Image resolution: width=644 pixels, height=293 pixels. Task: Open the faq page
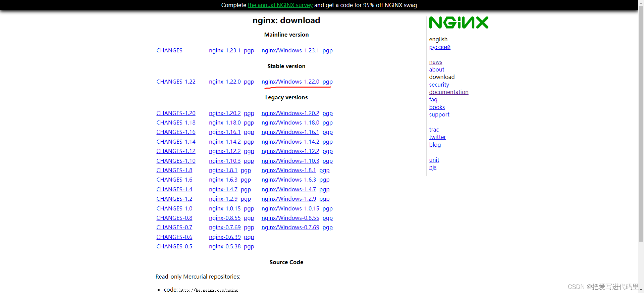pyautogui.click(x=433, y=99)
